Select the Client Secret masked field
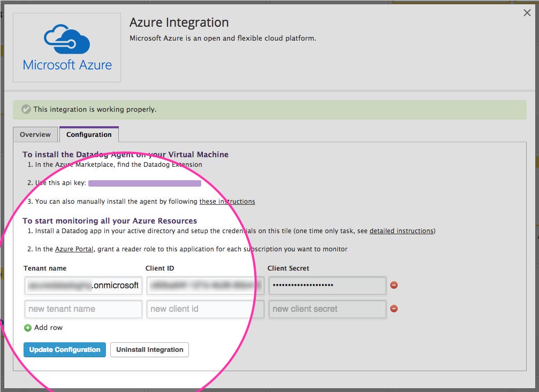The height and width of the screenshot is (392, 539). [x=327, y=285]
